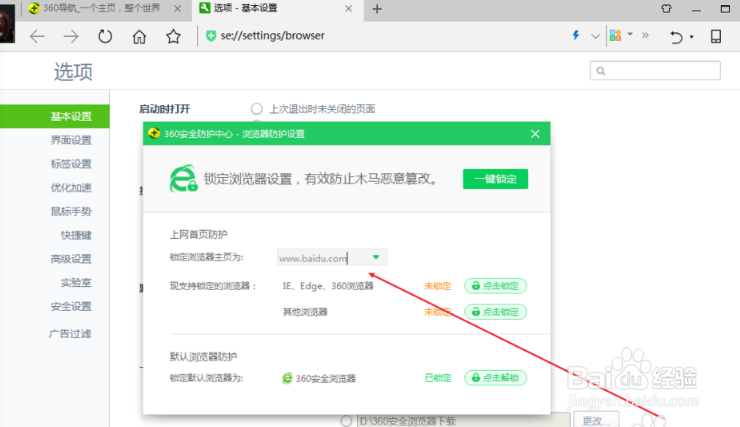Bookmark page with the star icon
740x427 pixels.
(x=173, y=36)
